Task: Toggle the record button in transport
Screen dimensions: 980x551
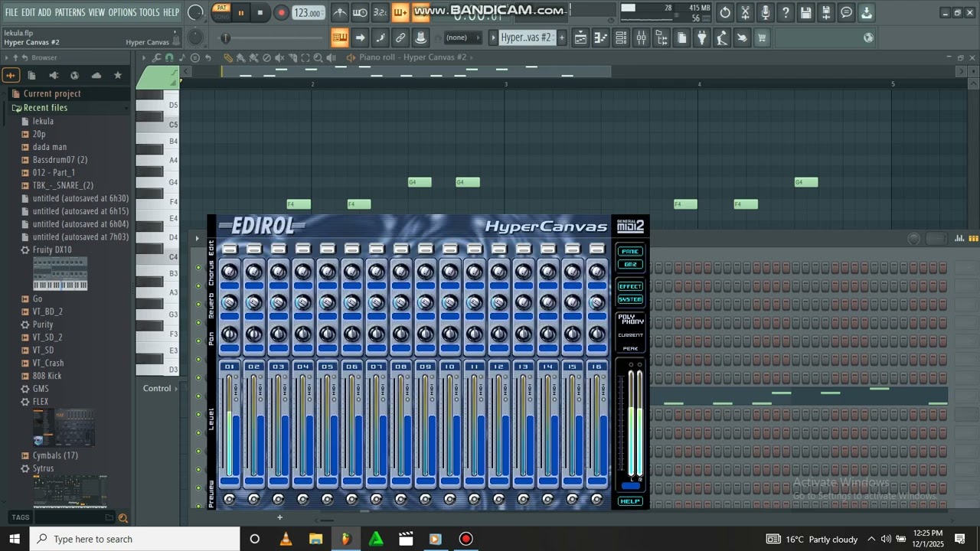Action: (281, 12)
